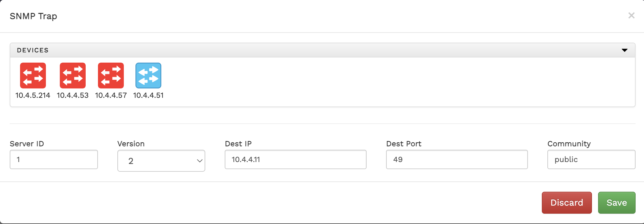Collapse the Devices panel arrow

625,50
